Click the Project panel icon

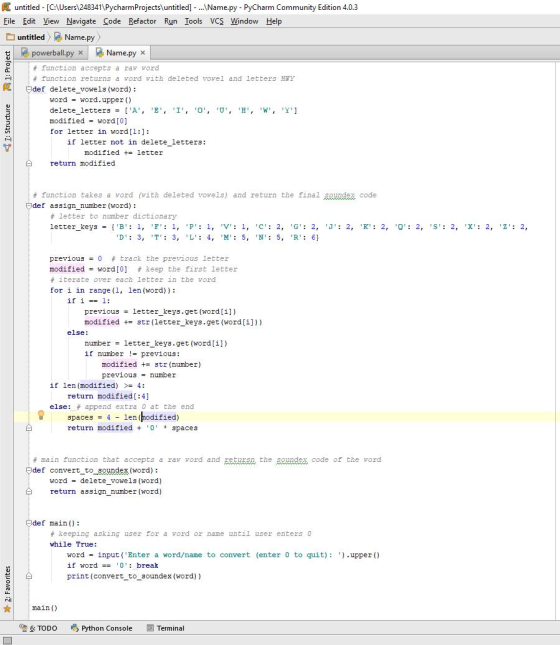click(x=7, y=87)
